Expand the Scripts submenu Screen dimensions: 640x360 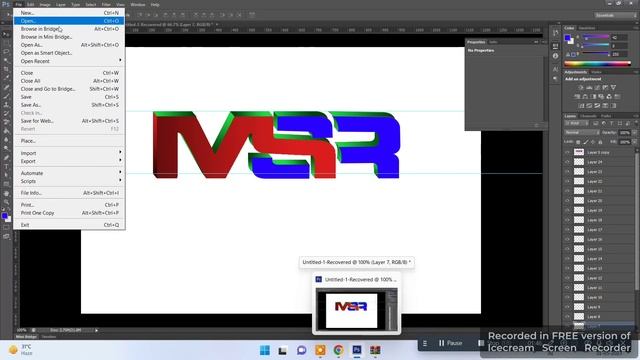[69, 181]
